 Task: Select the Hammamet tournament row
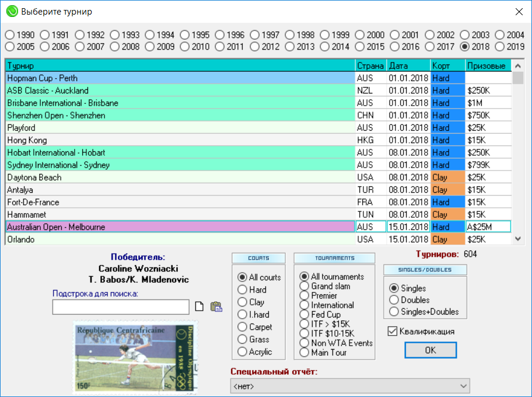[180, 214]
